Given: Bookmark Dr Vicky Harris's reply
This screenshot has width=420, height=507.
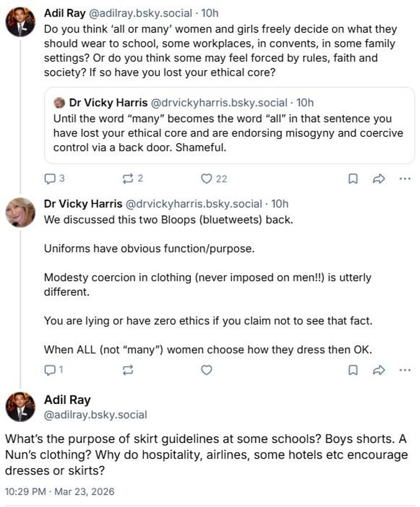Looking at the screenshot, I should (x=353, y=370).
